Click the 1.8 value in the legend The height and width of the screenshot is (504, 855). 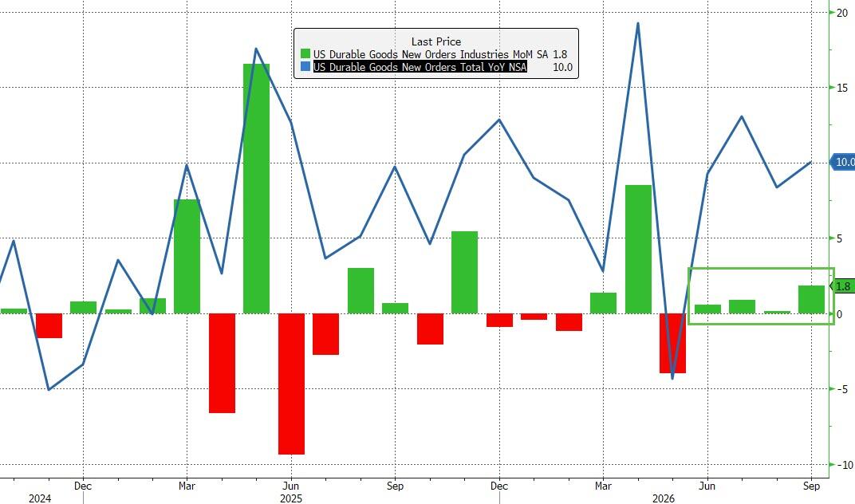[560, 54]
